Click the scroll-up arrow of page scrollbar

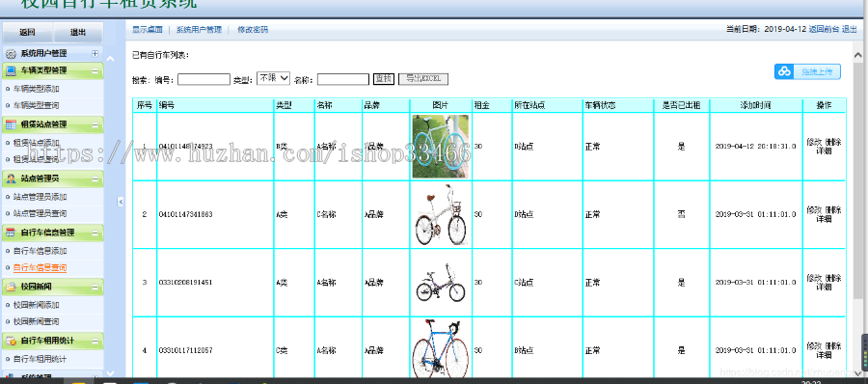tap(858, 55)
